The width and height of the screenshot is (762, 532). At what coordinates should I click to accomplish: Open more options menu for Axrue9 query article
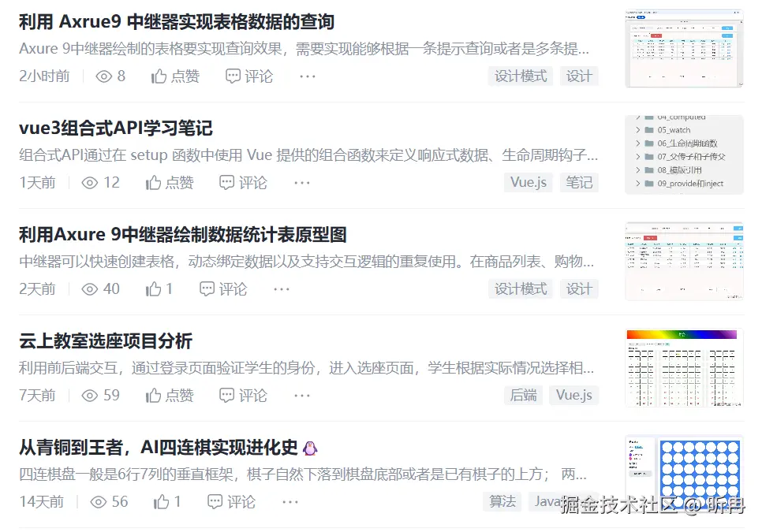(308, 76)
